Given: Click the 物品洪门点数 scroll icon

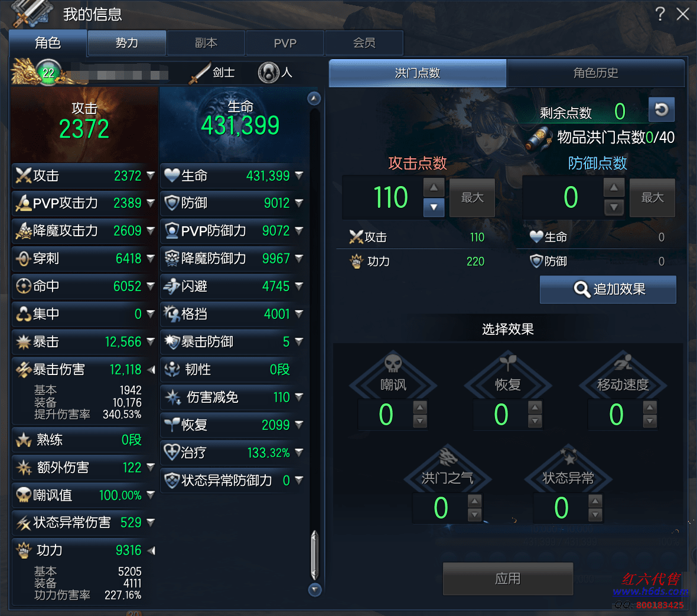Looking at the screenshot, I should (539, 138).
